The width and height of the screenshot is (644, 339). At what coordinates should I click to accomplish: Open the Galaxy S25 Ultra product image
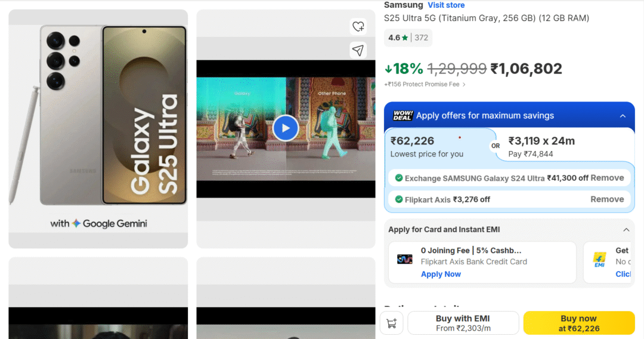click(x=98, y=128)
